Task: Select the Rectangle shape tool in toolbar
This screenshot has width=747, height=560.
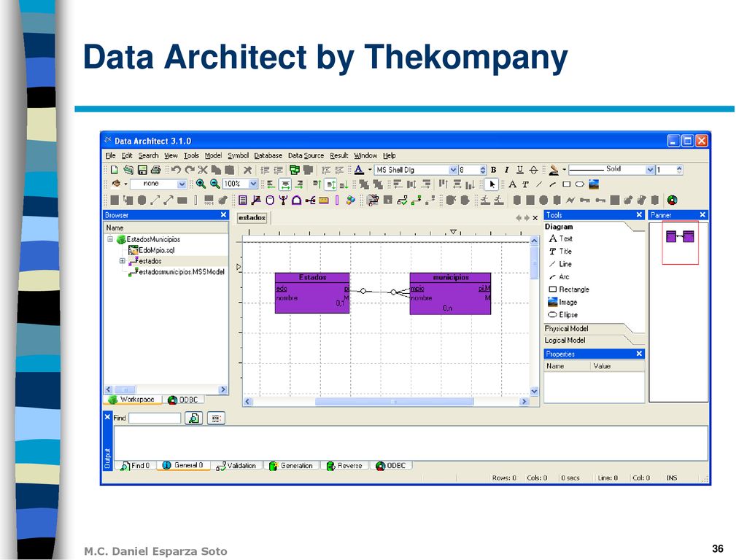Action: pyautogui.click(x=566, y=184)
